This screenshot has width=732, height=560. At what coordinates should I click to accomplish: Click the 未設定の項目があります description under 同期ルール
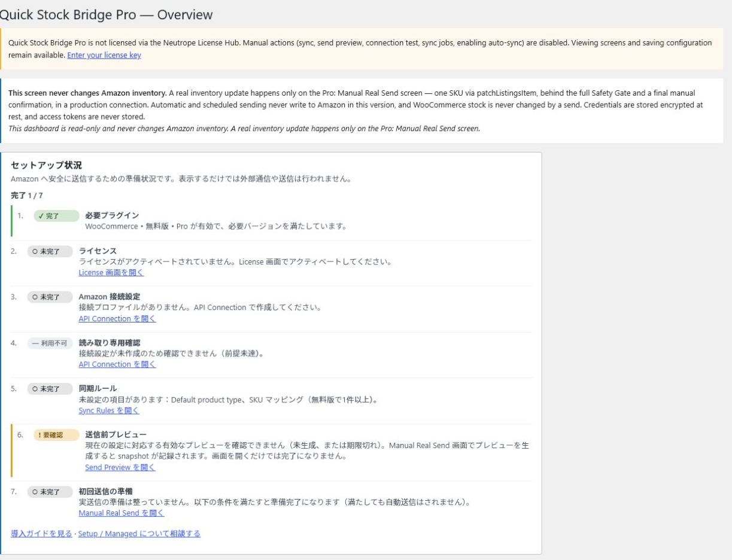pyautogui.click(x=228, y=400)
